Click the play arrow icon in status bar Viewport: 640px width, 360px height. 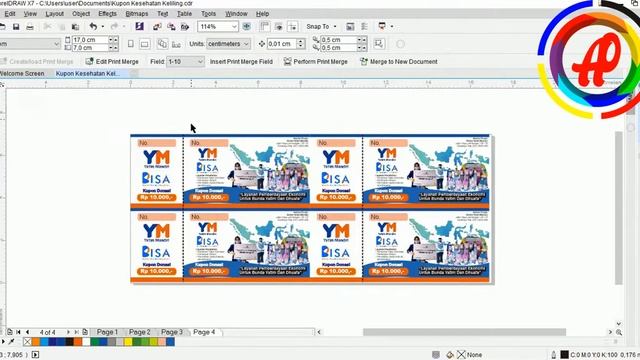tap(36, 355)
